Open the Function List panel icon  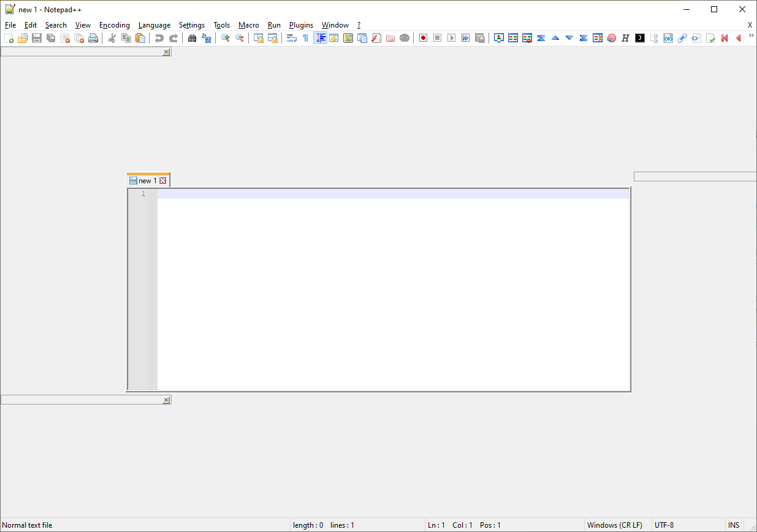click(x=376, y=38)
